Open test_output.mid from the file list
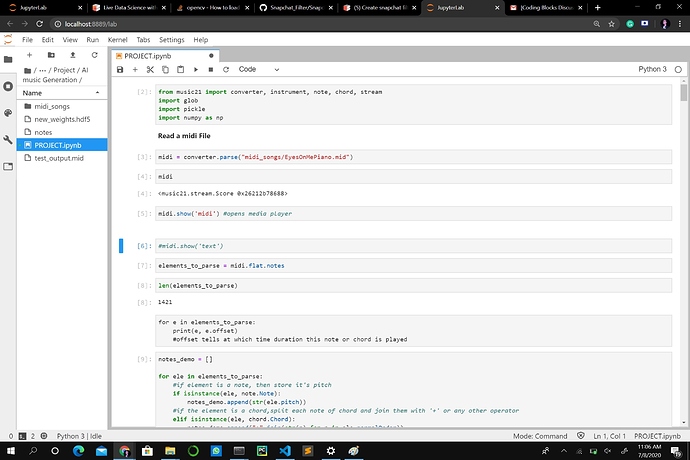The width and height of the screenshot is (690, 460). pyautogui.click(x=59, y=158)
